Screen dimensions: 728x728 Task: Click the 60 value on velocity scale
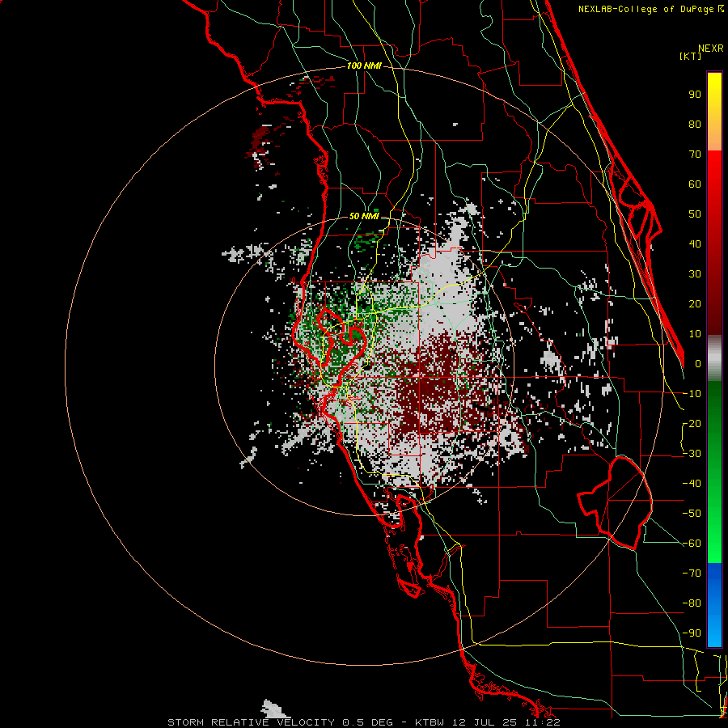[x=695, y=184]
